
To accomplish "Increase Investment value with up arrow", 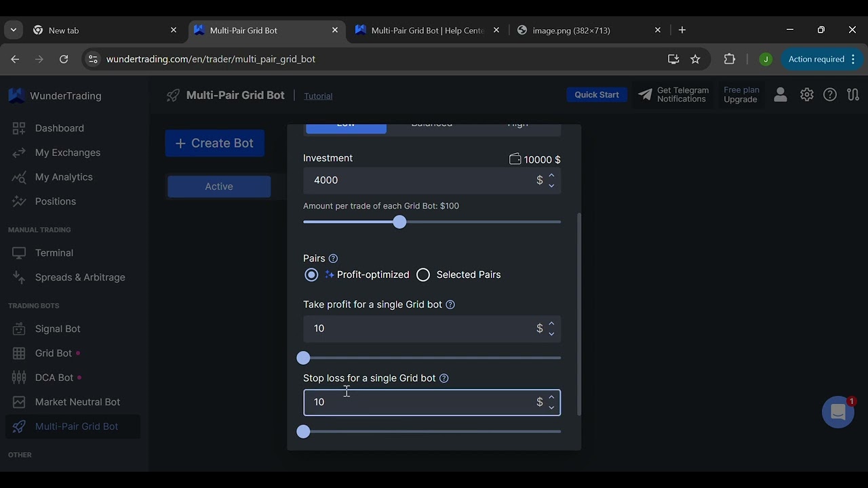I will coord(551,176).
